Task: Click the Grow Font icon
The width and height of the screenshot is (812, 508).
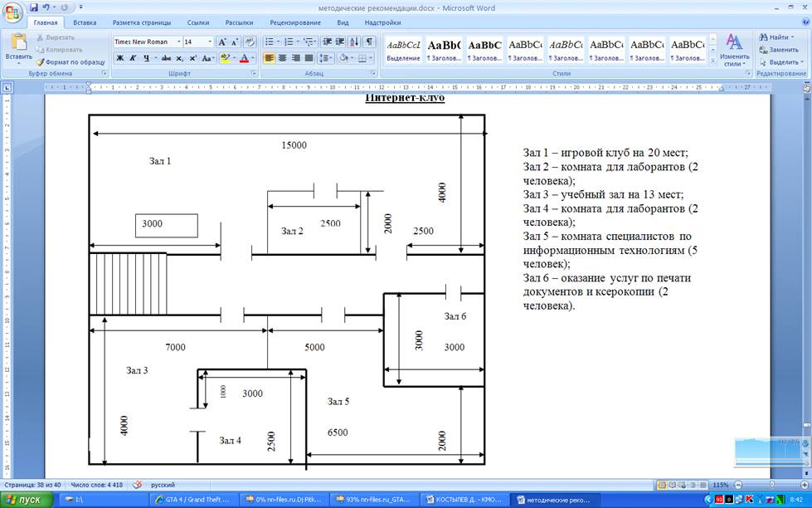Action: click(222, 42)
